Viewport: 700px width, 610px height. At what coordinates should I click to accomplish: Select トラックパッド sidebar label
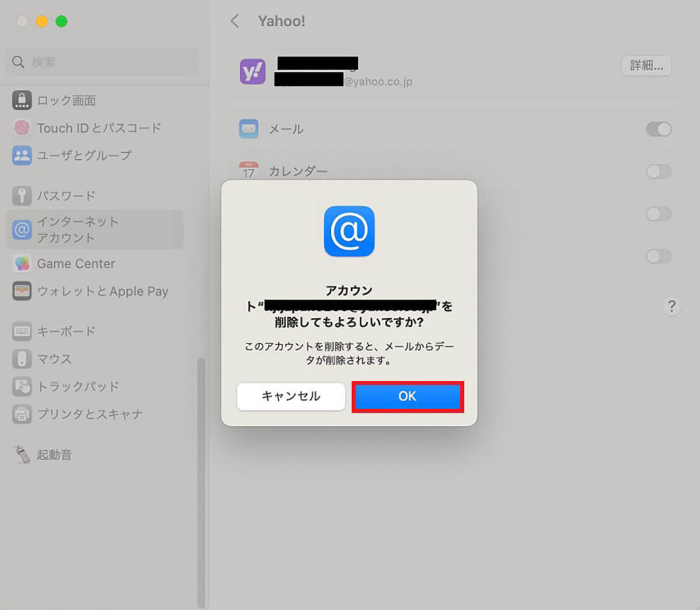point(78,386)
